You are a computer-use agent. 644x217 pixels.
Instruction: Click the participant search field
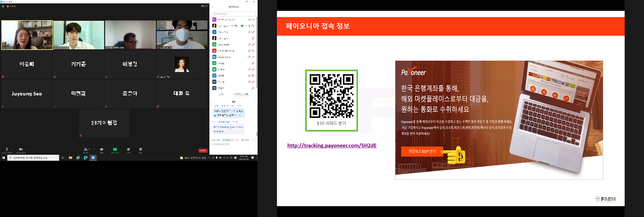[x=234, y=14]
